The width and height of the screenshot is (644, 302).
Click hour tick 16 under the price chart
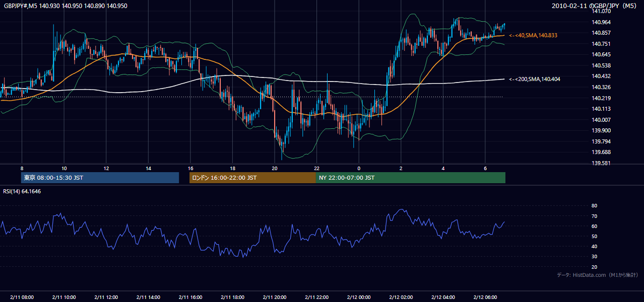(x=190, y=168)
